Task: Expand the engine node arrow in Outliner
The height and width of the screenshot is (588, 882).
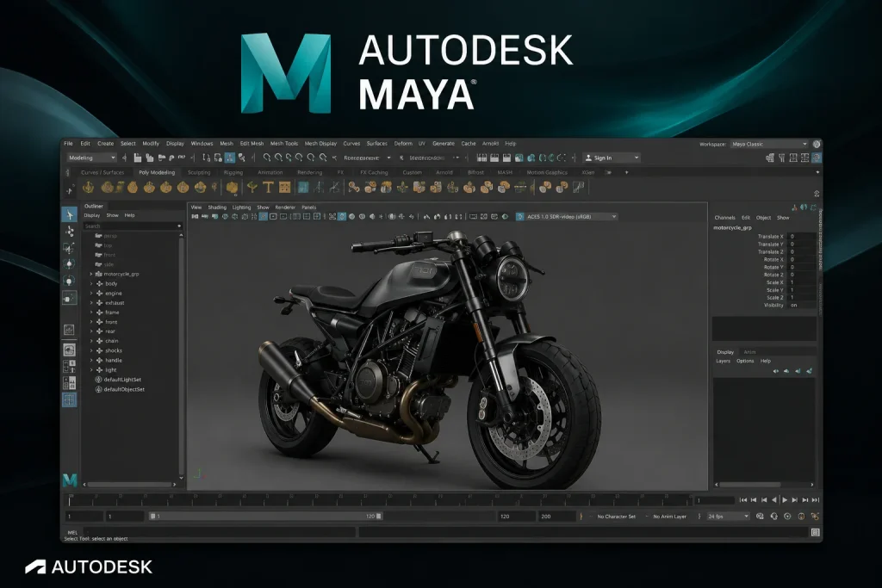Action: point(91,294)
